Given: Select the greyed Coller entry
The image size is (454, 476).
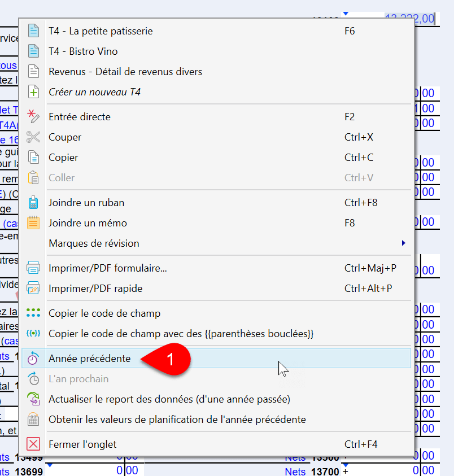Looking at the screenshot, I should pyautogui.click(x=216, y=178).
